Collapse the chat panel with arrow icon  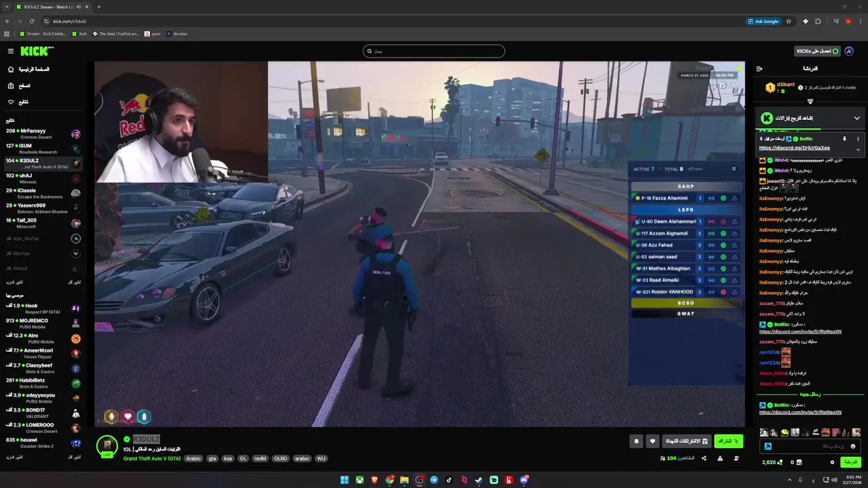tap(759, 68)
